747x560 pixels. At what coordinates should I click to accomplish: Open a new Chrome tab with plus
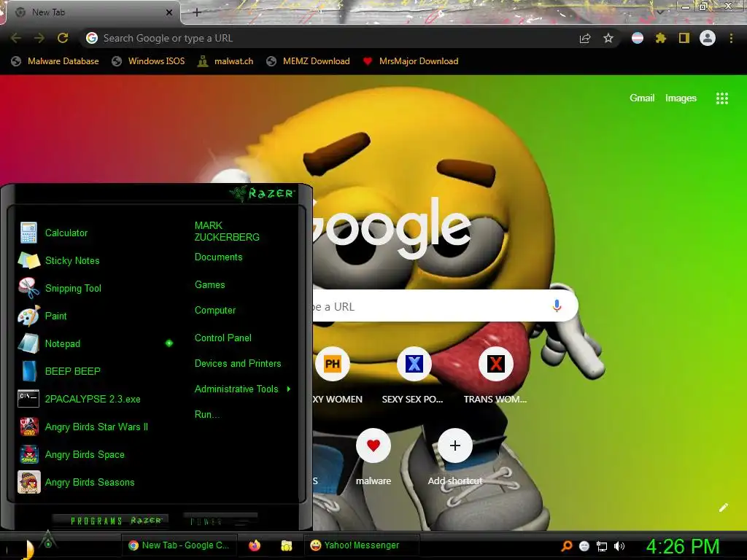pyautogui.click(x=197, y=12)
